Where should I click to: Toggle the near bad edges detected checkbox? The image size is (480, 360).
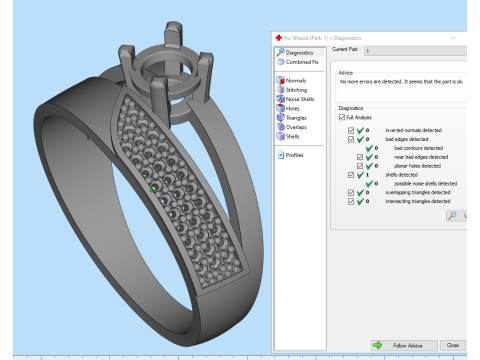point(360,157)
